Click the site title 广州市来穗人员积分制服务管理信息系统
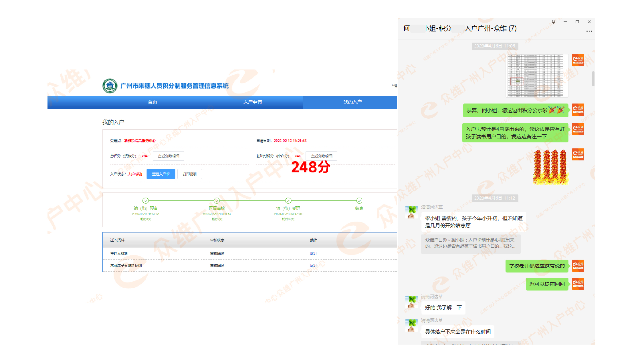This screenshot has width=644, height=362. [175, 86]
